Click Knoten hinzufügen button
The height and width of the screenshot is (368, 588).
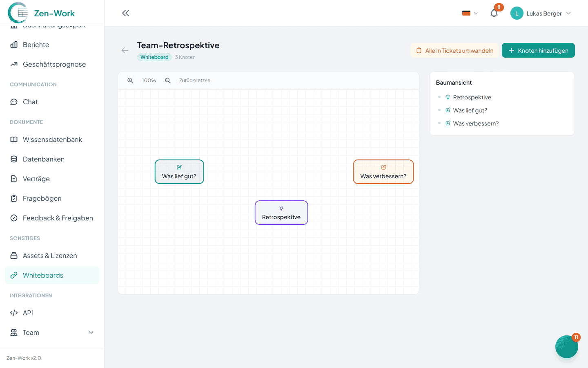(x=538, y=50)
